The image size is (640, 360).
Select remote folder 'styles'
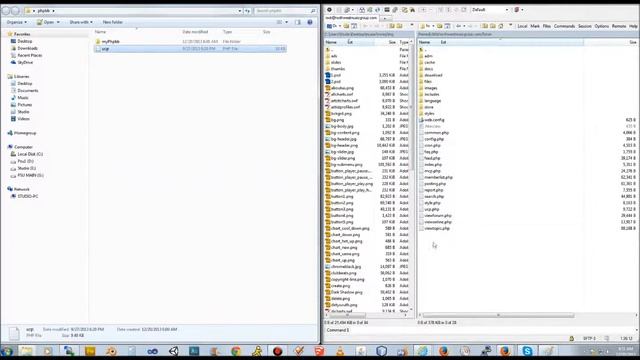[429, 113]
